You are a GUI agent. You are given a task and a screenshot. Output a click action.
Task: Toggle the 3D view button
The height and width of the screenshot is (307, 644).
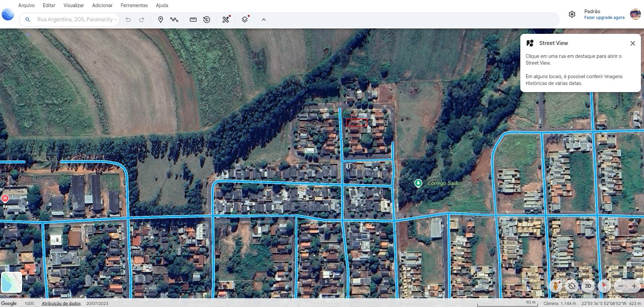pos(588,286)
